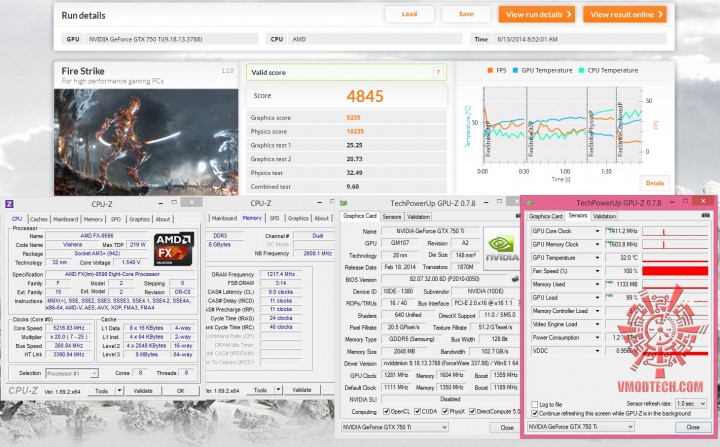Viewport: 720px width, 447px height.
Task: Click the question mark help icon beside Valid score
Action: (x=438, y=72)
